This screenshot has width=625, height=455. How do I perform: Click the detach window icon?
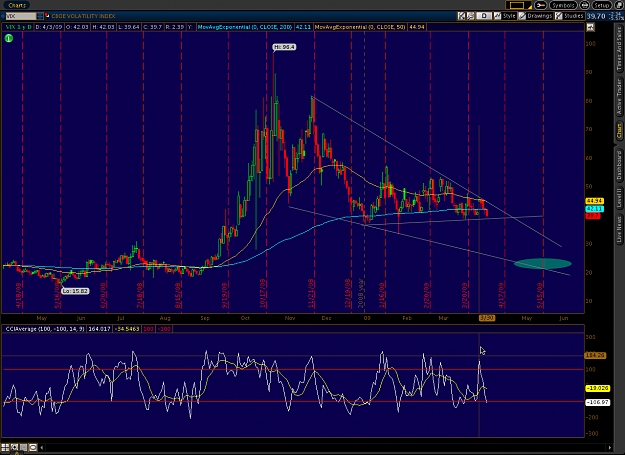point(619,5)
